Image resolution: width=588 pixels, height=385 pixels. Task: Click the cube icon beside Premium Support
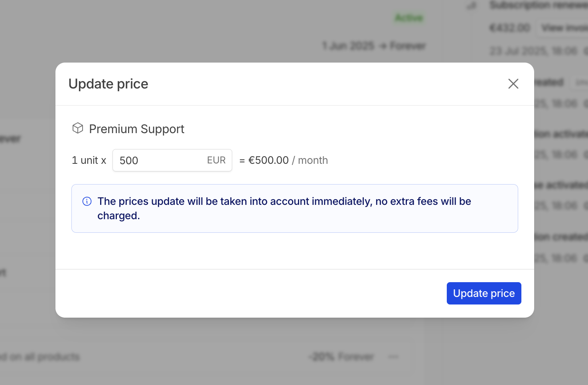pos(78,128)
